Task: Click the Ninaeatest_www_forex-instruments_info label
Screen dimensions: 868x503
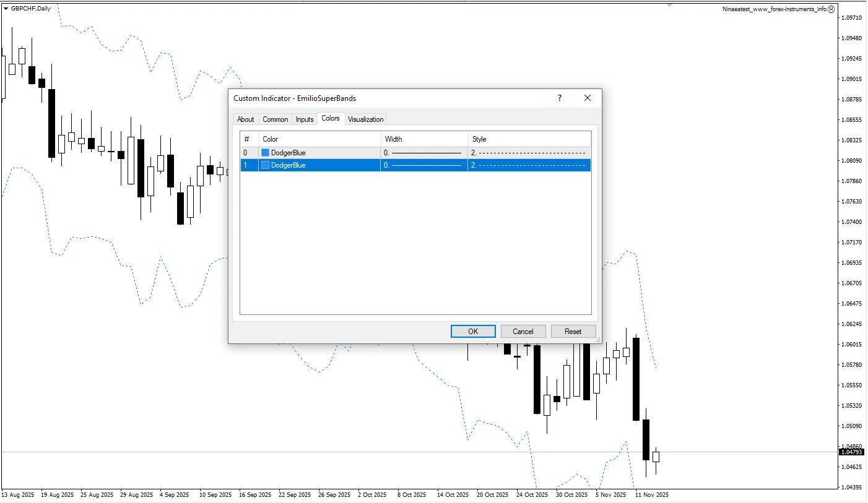Action: pos(775,9)
